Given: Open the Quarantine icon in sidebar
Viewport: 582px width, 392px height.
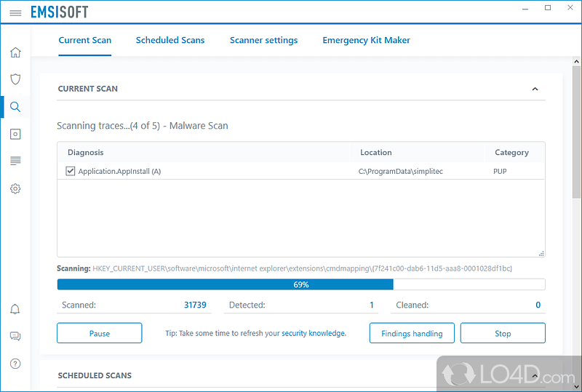Looking at the screenshot, I should pyautogui.click(x=15, y=134).
